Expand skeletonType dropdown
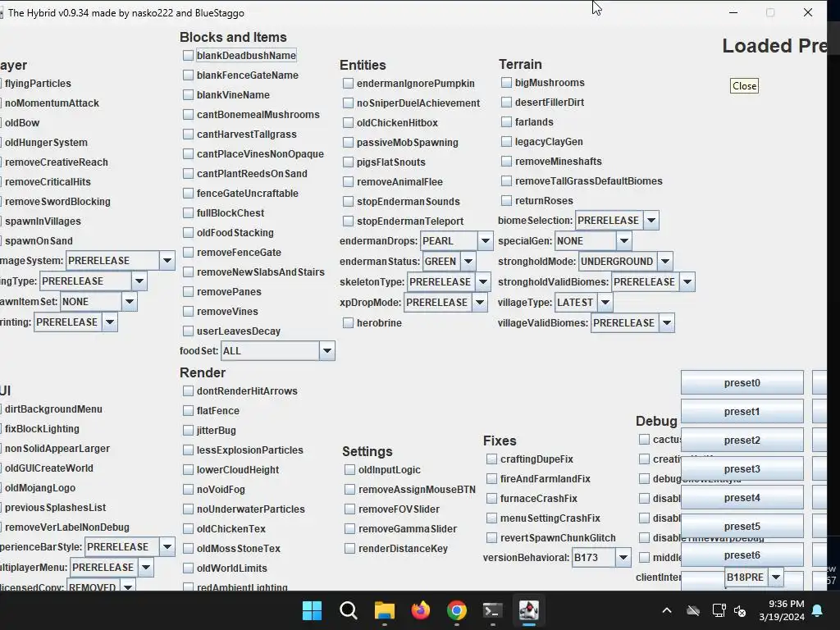Screen dimensions: 840x630 click(482, 282)
